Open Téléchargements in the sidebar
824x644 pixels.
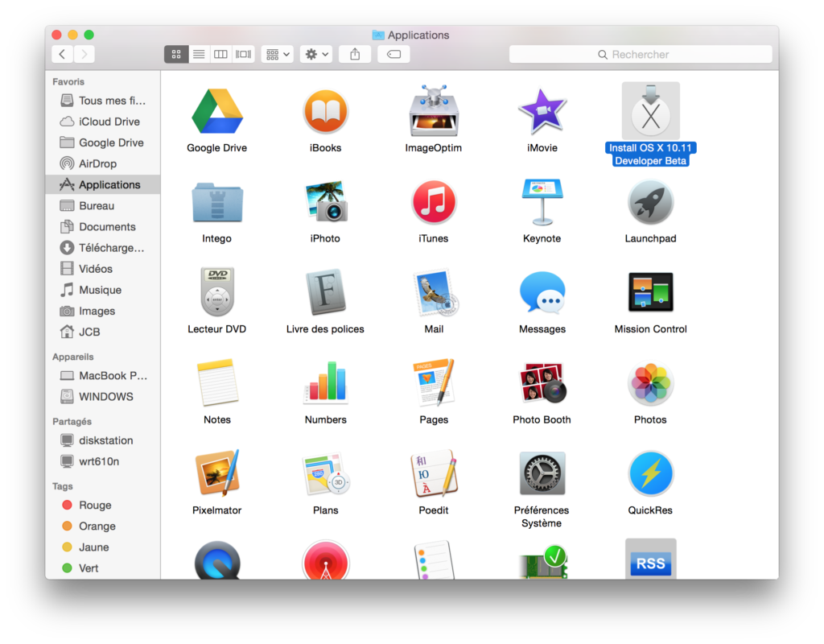pos(103,248)
